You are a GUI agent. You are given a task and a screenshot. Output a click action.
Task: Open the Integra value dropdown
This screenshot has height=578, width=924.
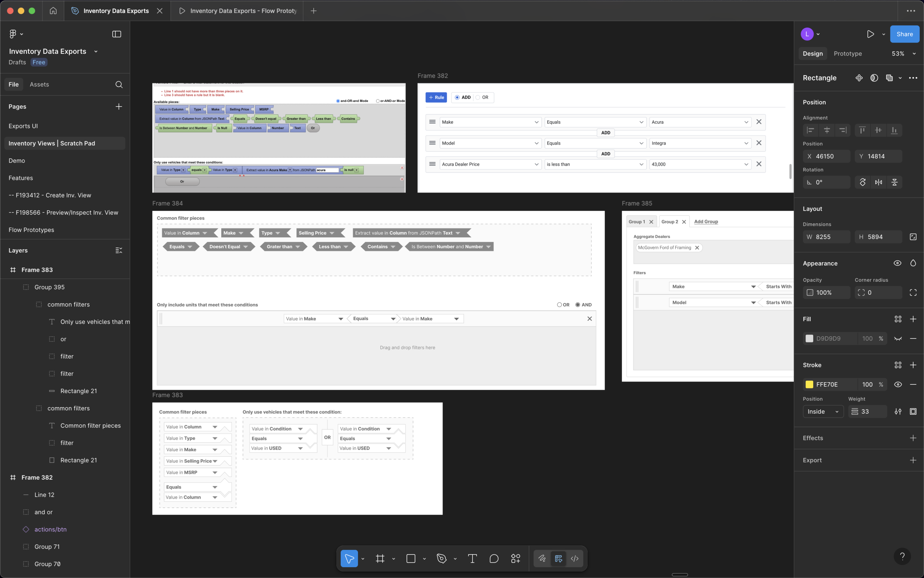700,143
